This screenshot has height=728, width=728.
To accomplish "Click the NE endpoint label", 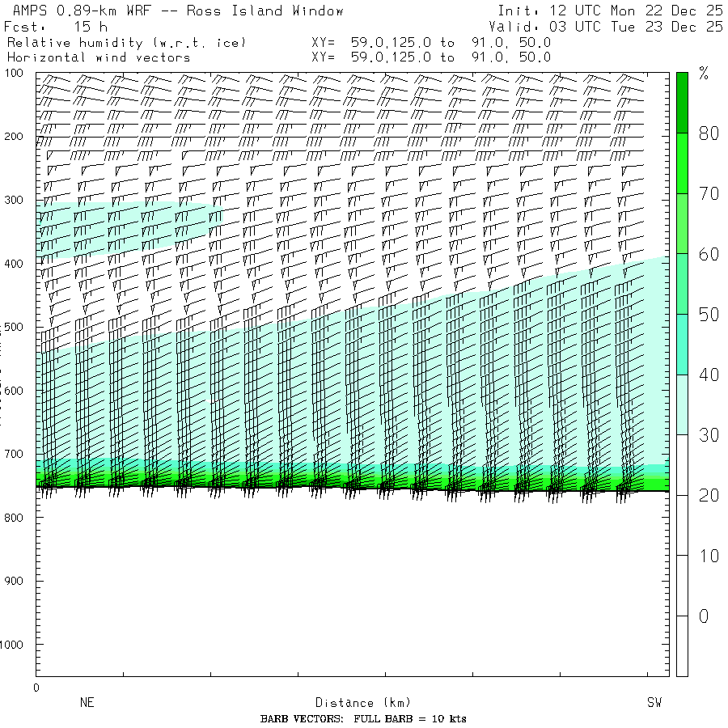I will pos(87,702).
